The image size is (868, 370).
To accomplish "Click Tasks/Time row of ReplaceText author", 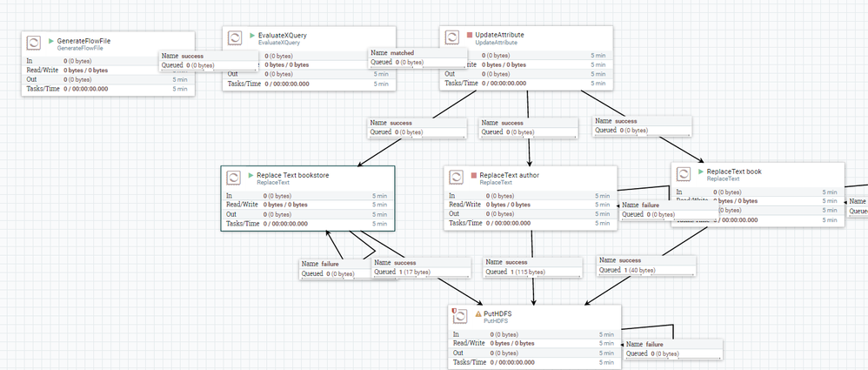I will coord(531,223).
